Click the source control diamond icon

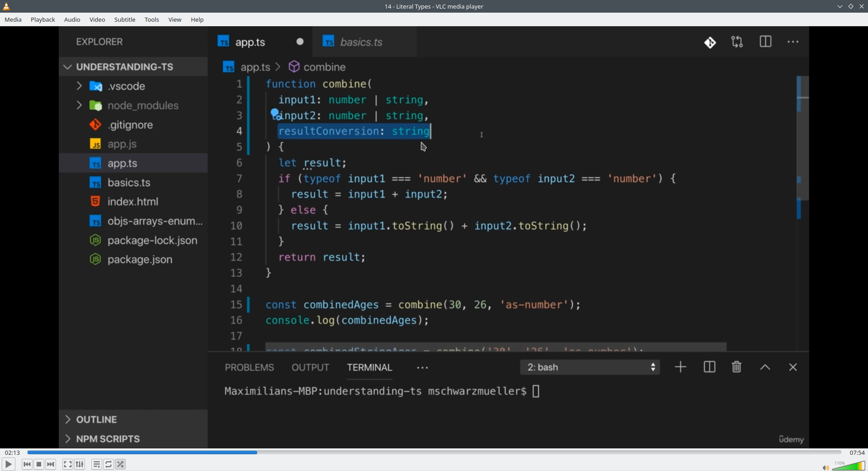pyautogui.click(x=710, y=42)
